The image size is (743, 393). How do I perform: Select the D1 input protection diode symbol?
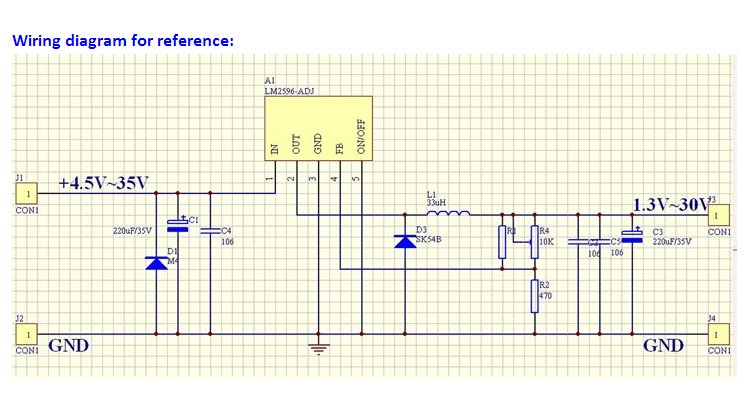[156, 263]
